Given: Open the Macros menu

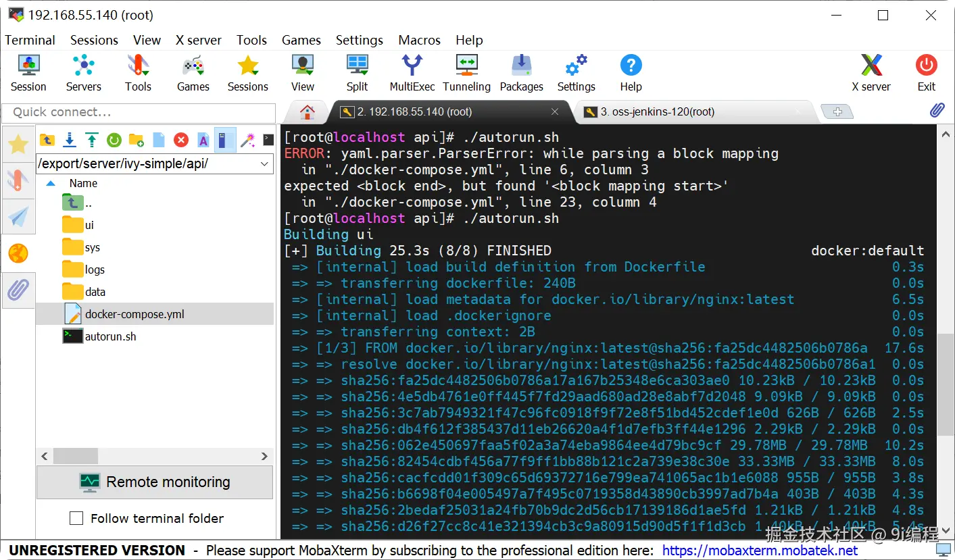Looking at the screenshot, I should click(x=419, y=40).
